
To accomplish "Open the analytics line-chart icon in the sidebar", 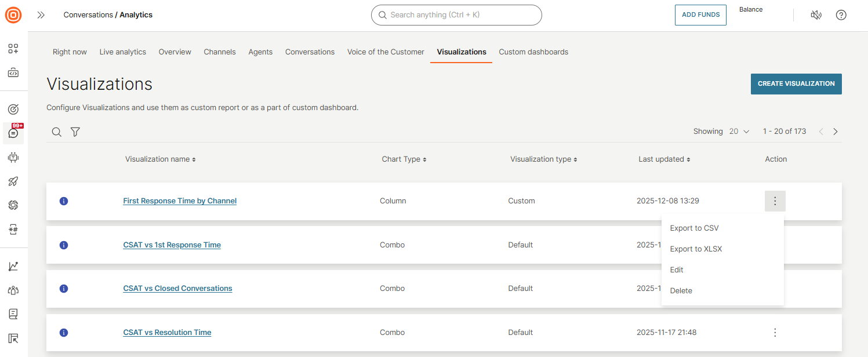I will tap(13, 265).
